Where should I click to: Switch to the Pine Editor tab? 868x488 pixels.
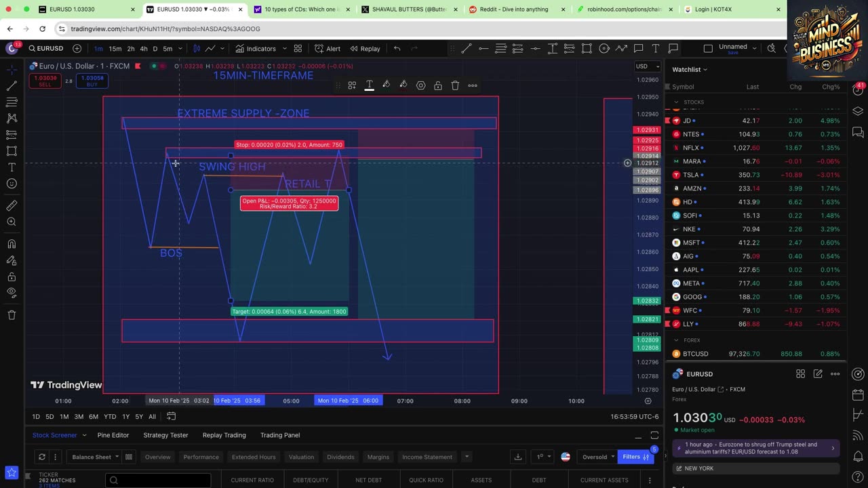click(x=113, y=435)
